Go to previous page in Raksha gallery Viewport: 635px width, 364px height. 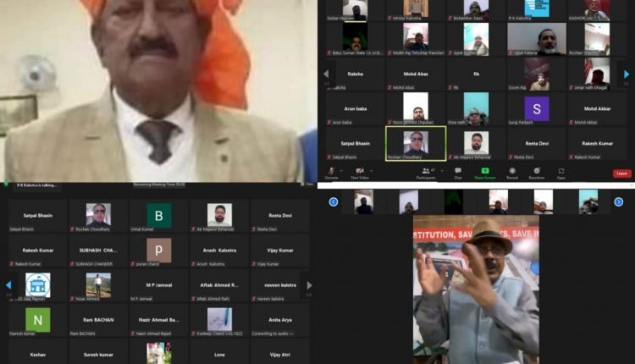(x=326, y=74)
